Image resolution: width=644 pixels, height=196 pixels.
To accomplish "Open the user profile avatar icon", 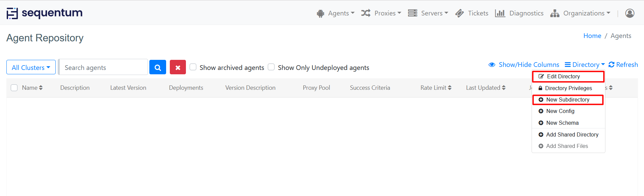I will click(x=630, y=13).
